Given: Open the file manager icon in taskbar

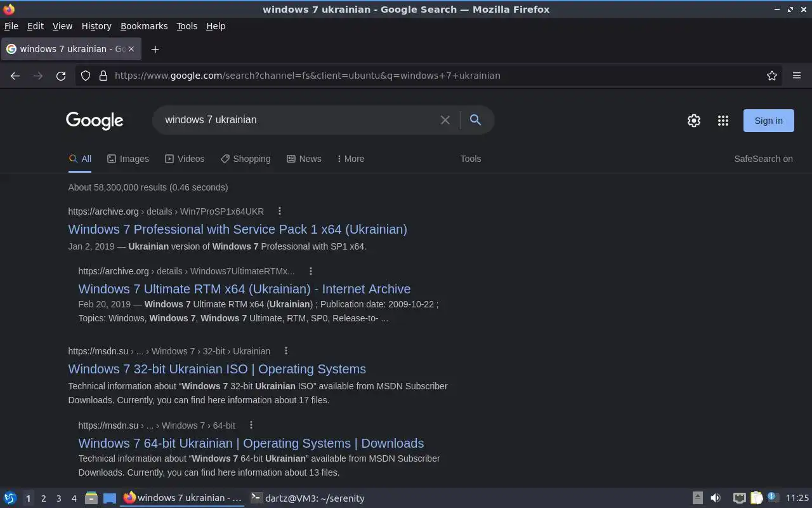Looking at the screenshot, I should pyautogui.click(x=91, y=498).
